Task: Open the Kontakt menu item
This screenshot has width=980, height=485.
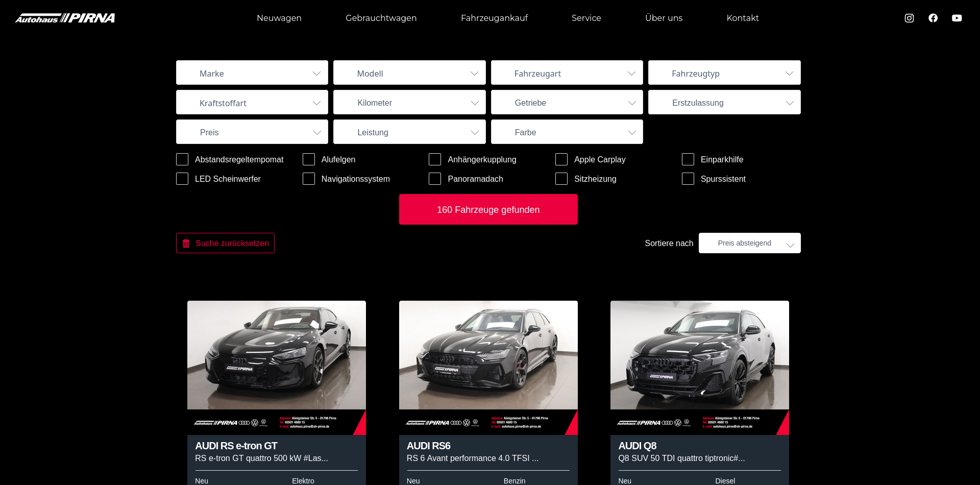Action: 742,18
